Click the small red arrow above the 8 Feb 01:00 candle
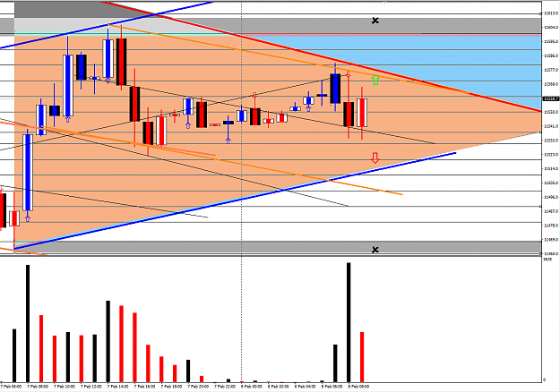The width and height of the screenshot is (560, 392). pos(254,95)
